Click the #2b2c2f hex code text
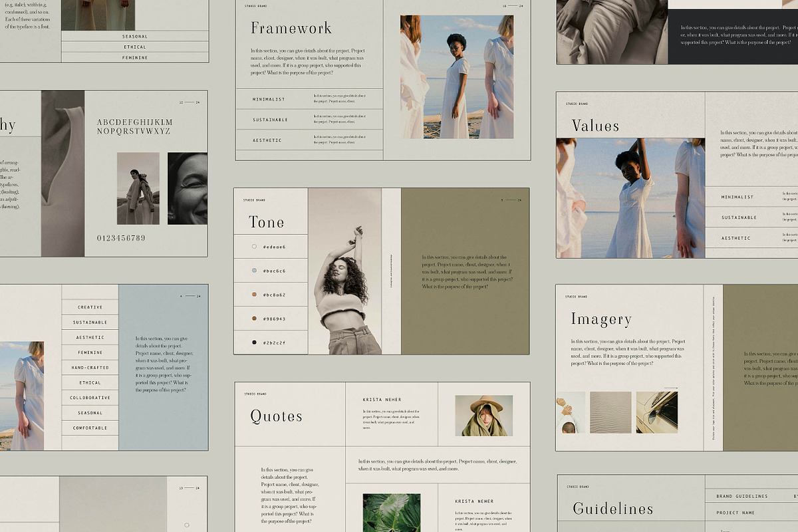Screen dimensions: 798x532 tap(274, 342)
